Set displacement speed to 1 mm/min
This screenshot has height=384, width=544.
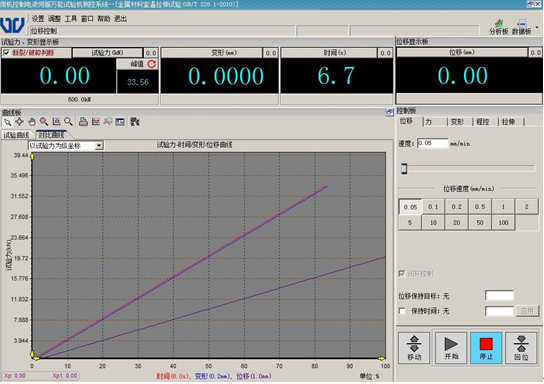click(x=503, y=207)
